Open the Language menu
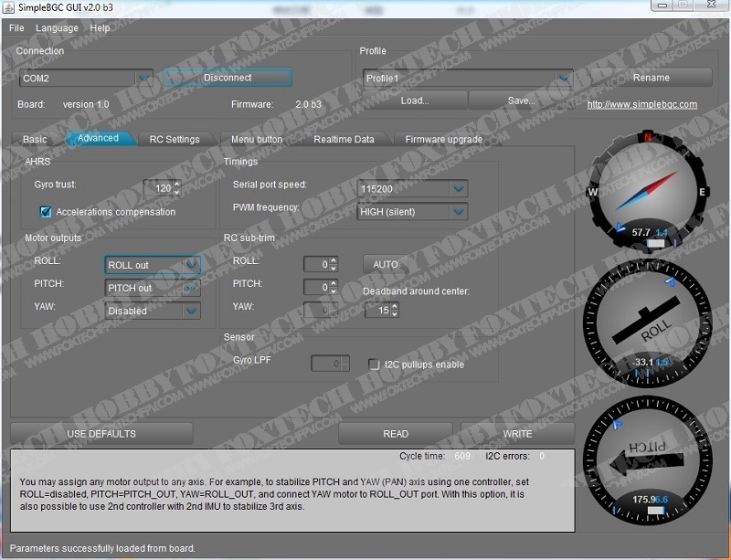This screenshot has height=560, width=731. coord(57,28)
